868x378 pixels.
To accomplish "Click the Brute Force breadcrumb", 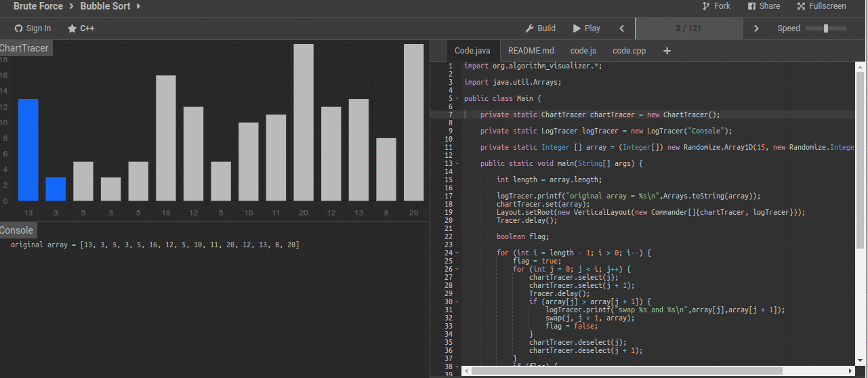I will [38, 6].
